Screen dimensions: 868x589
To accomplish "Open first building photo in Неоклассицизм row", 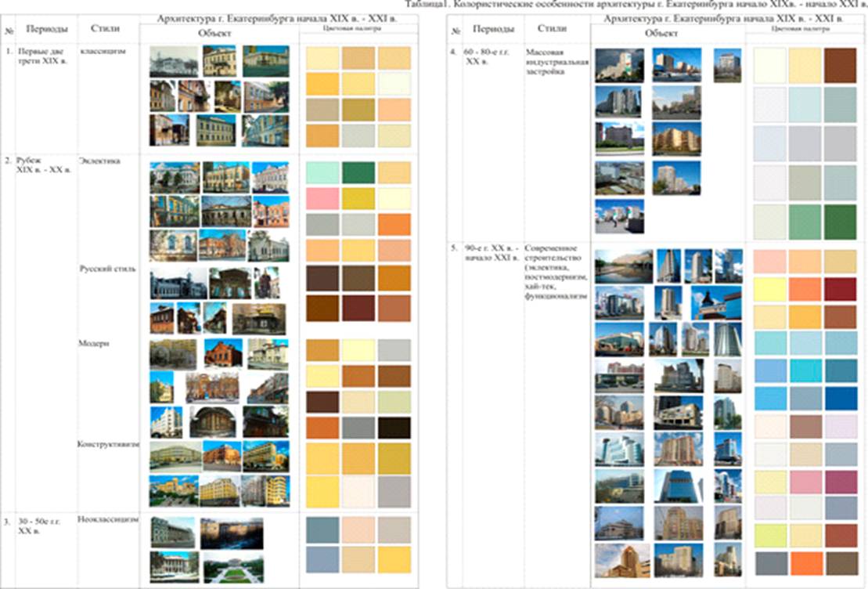I will pyautogui.click(x=172, y=533).
